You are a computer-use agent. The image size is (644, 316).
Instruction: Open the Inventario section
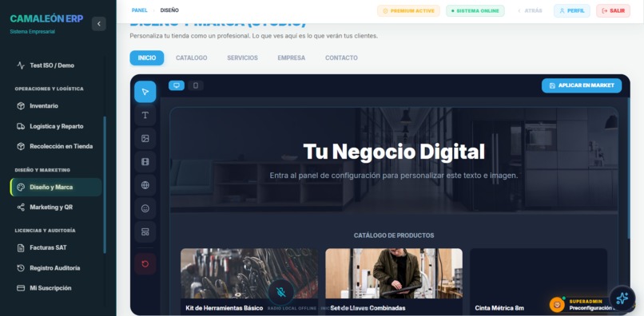(x=55, y=106)
